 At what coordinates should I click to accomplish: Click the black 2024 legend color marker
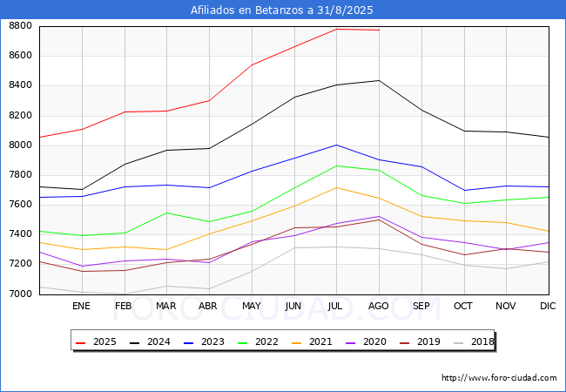point(135,342)
